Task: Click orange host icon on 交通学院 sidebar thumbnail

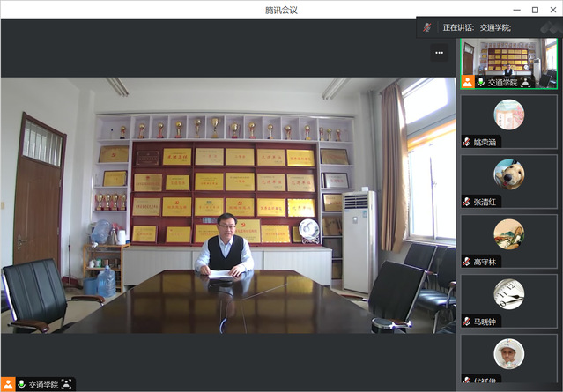Action: pyautogui.click(x=468, y=82)
